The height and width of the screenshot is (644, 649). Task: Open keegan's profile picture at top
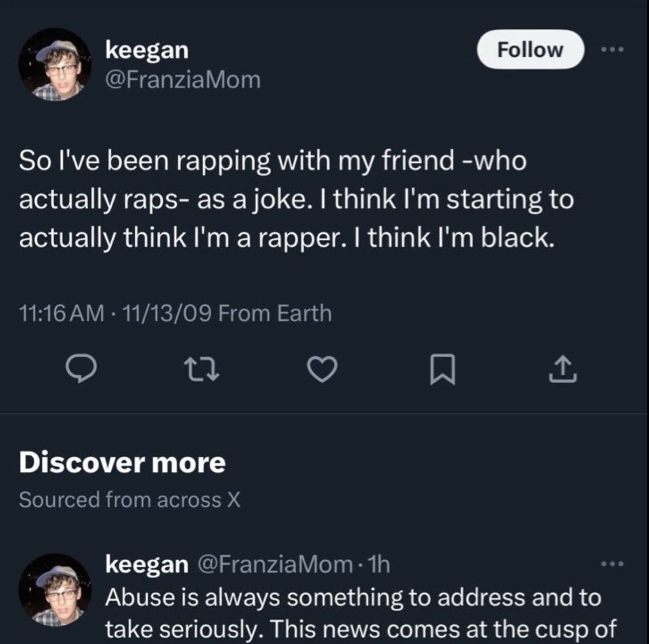tap(55, 64)
